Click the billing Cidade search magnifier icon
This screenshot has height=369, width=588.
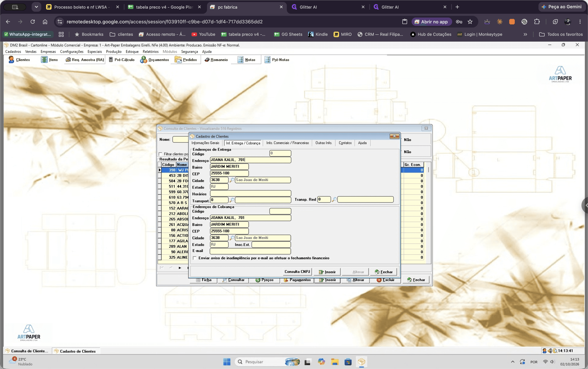pos(232,238)
